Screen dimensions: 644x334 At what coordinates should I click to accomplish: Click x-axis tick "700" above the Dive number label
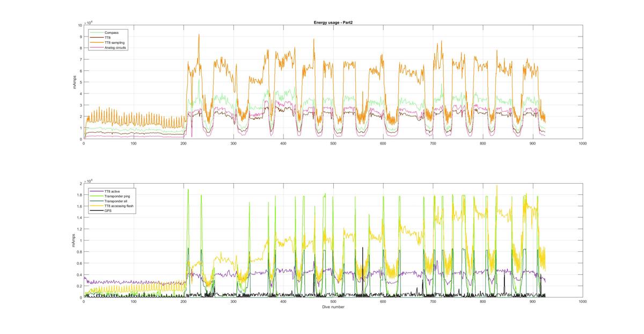point(433,302)
